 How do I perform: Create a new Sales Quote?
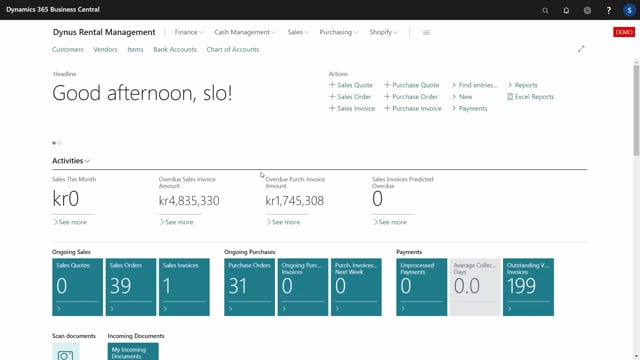pos(351,85)
